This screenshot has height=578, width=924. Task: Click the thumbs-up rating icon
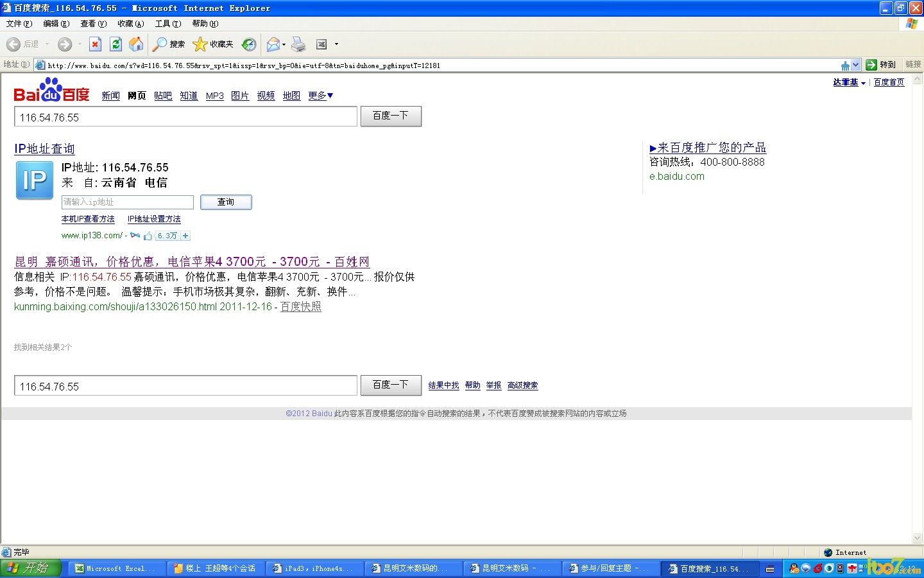[x=148, y=236]
